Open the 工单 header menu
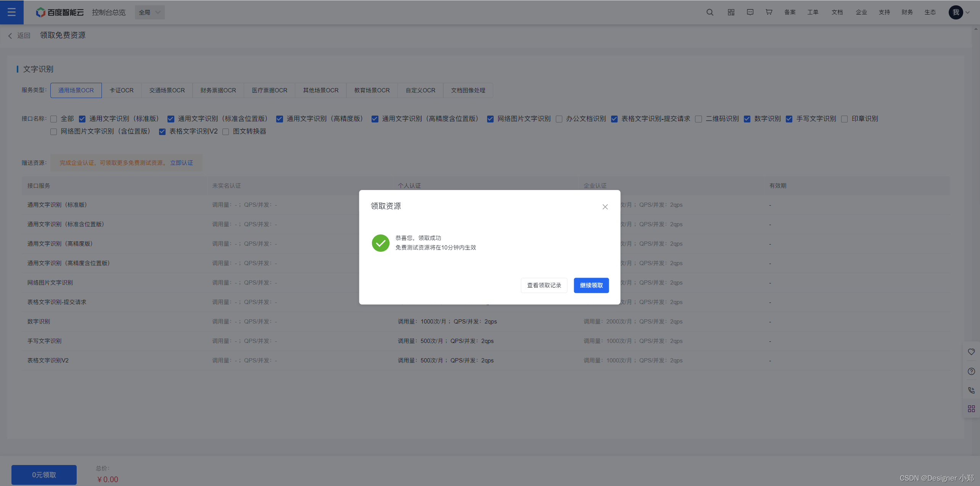This screenshot has width=980, height=486. [x=813, y=12]
